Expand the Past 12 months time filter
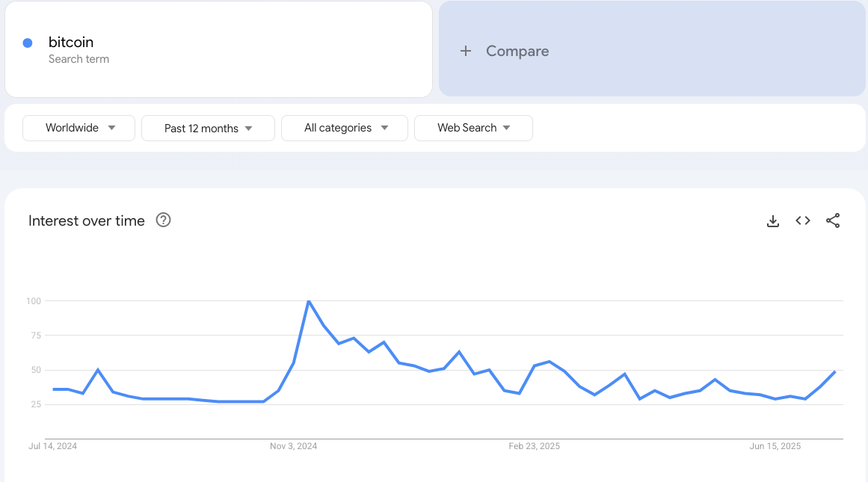This screenshot has height=482, width=868. 208,128
